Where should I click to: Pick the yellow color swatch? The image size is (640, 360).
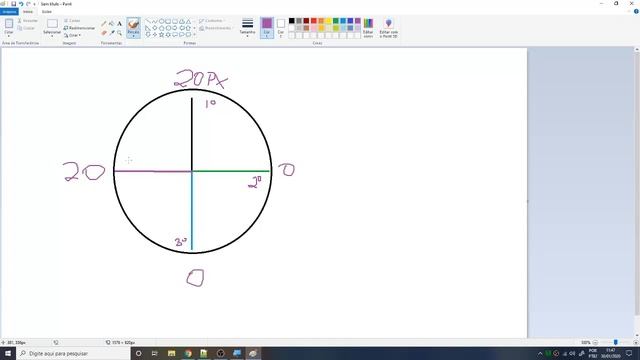tap(328, 21)
